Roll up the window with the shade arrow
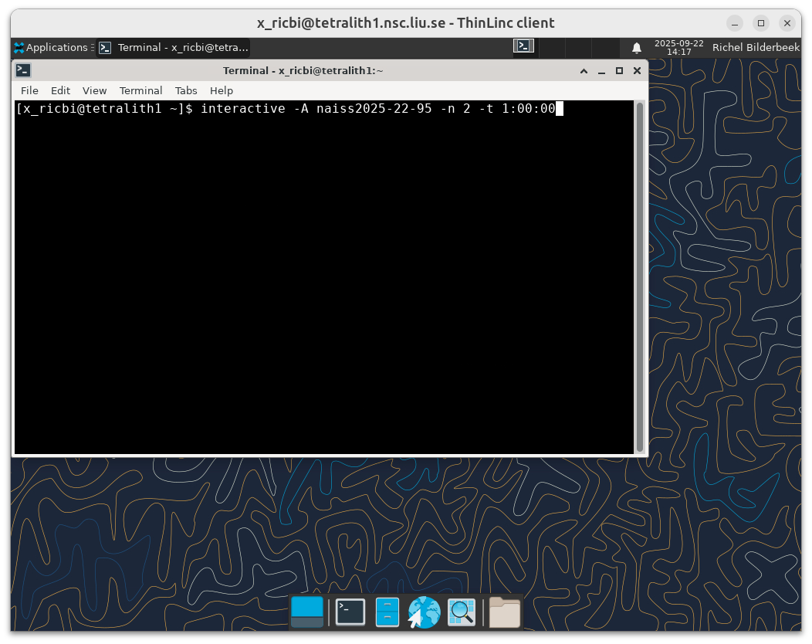The width and height of the screenshot is (812, 644). point(584,70)
